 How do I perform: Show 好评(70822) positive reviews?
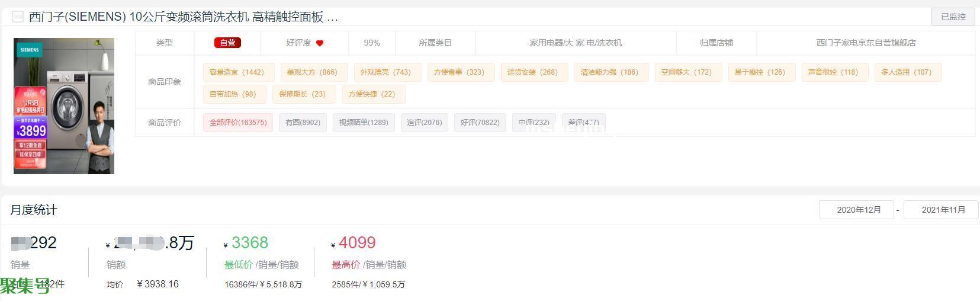click(480, 123)
